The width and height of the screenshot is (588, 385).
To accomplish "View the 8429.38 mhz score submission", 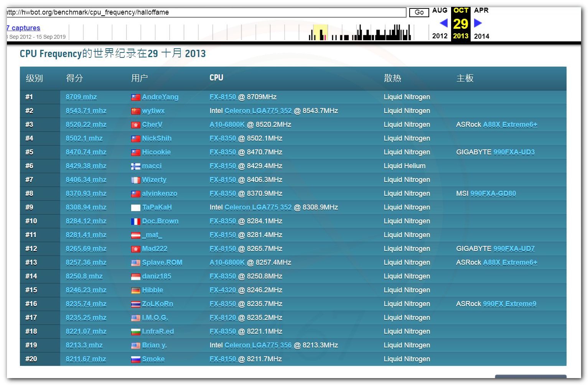I will 86,166.
